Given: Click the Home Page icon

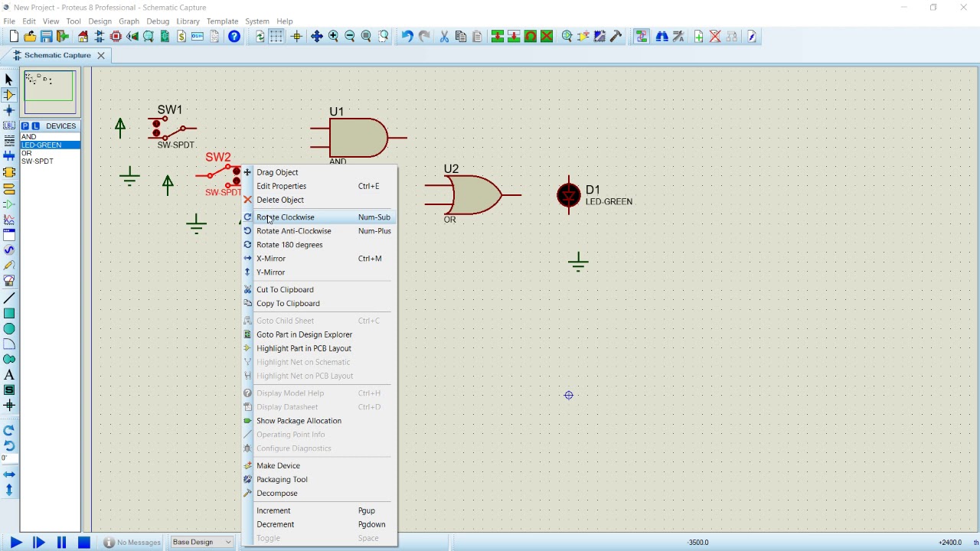Looking at the screenshot, I should (83, 37).
